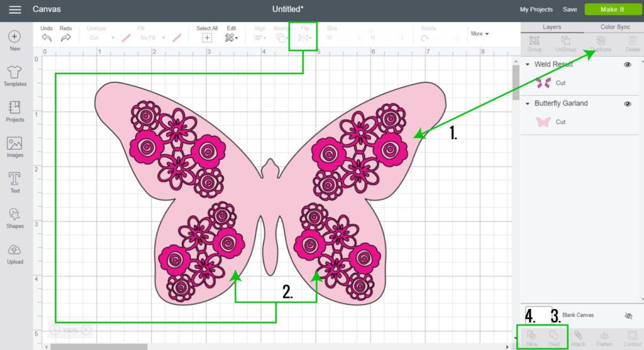
Task: Switch to the Color Sync tab
Action: coord(615,26)
